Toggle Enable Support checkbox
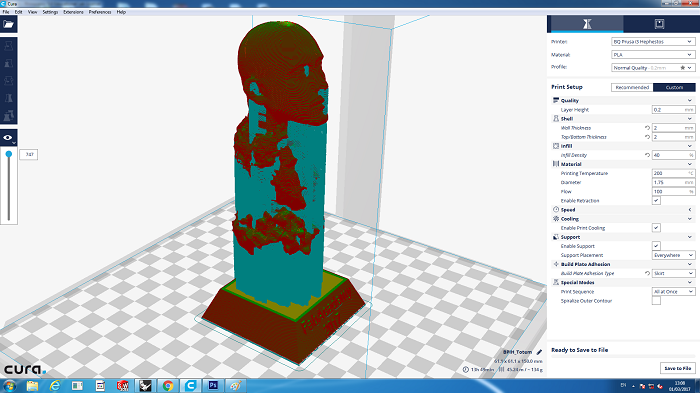The width and height of the screenshot is (700, 393). [656, 246]
